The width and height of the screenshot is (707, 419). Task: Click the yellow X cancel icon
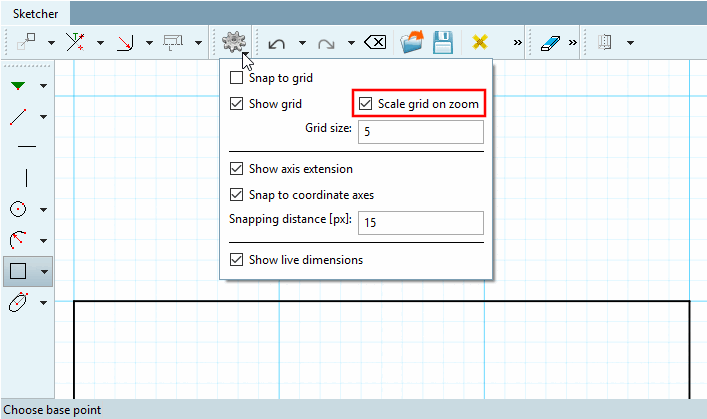(480, 42)
